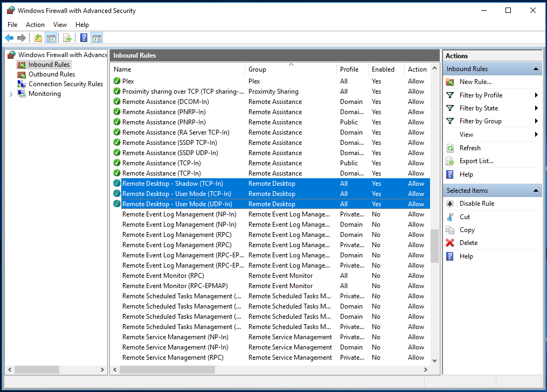Open the Filter by State submenu arrow
Screen dimensions: 547x392
click(536, 108)
